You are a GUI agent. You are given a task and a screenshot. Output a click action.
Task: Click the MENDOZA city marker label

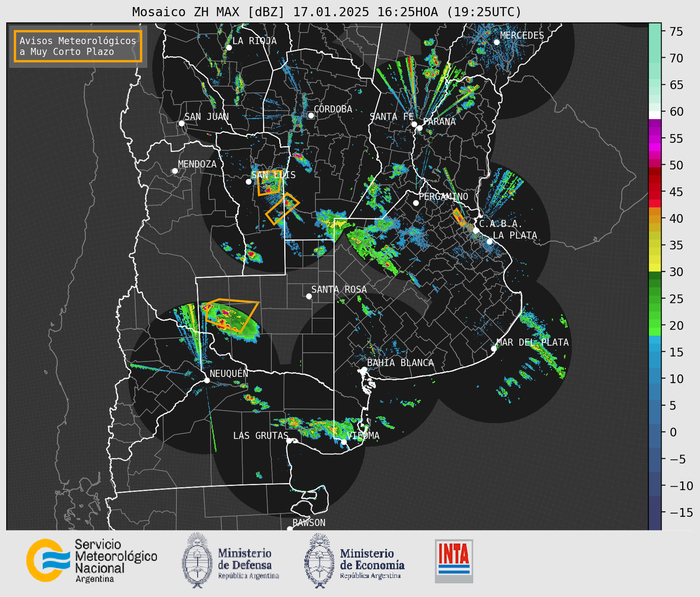coord(197,164)
